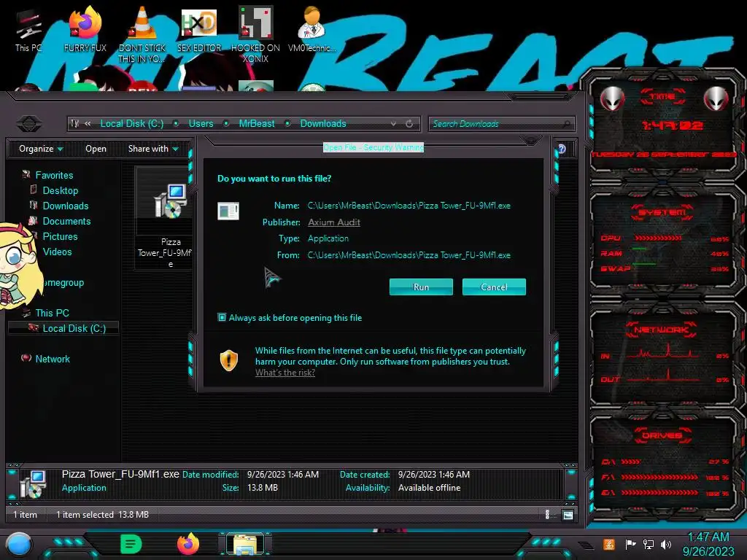Viewport: 747px width, 560px height.
Task: Click the C:\ drive usage bar in DRIVES widget
Action: coord(631,462)
